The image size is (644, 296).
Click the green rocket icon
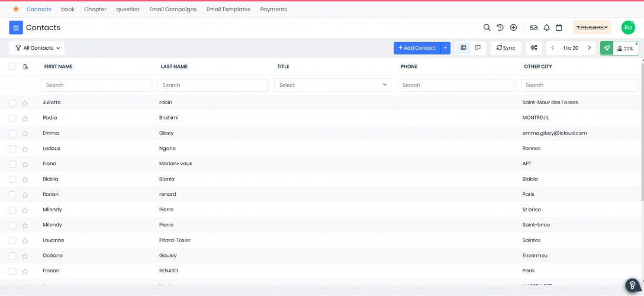coord(607,48)
